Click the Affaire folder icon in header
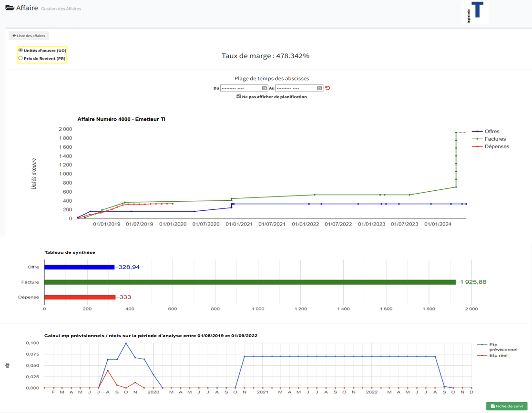The width and height of the screenshot is (532, 413). pyautogui.click(x=10, y=8)
